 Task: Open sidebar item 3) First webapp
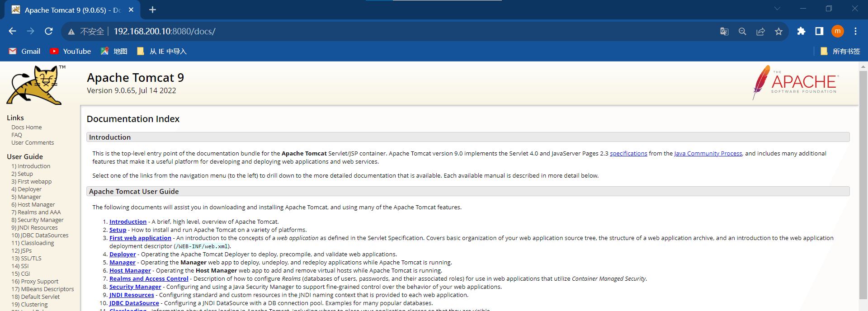click(x=32, y=182)
